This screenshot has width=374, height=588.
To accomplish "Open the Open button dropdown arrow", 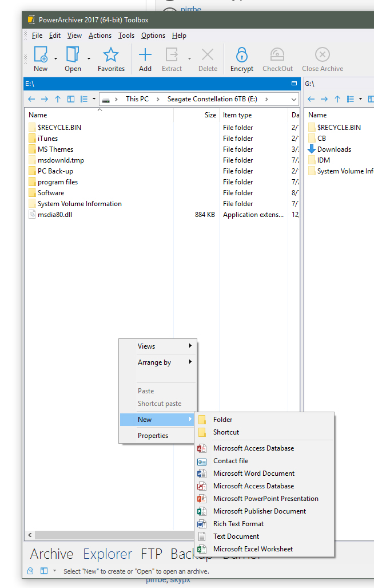I will tap(89, 58).
